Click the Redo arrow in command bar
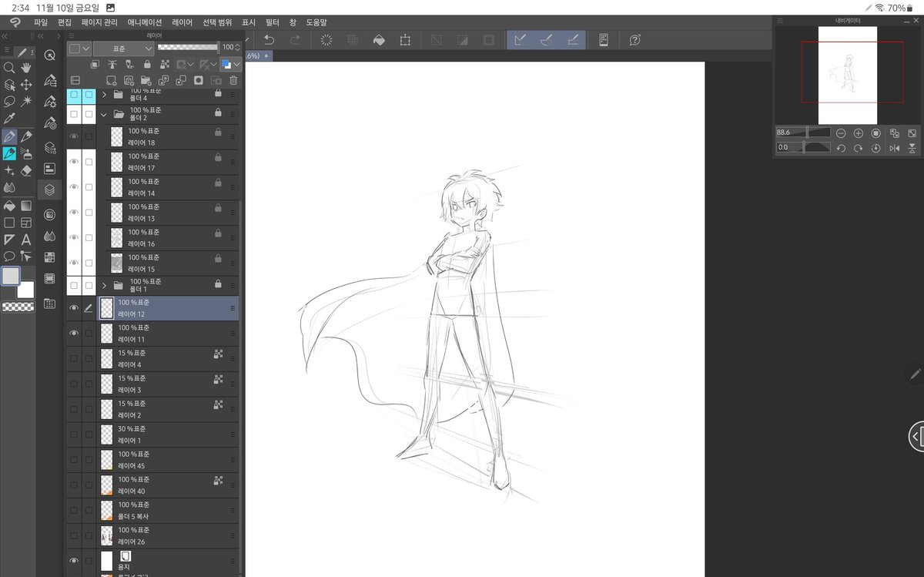The image size is (924, 577). click(295, 39)
